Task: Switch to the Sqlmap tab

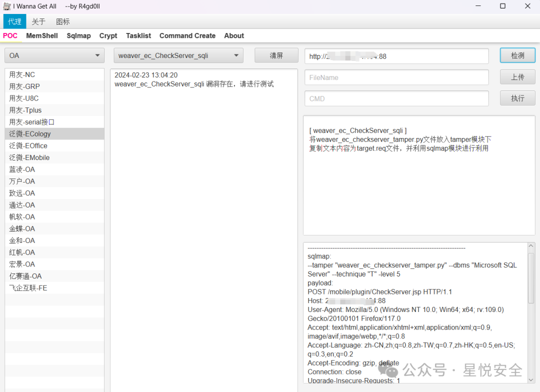Action: tap(79, 36)
